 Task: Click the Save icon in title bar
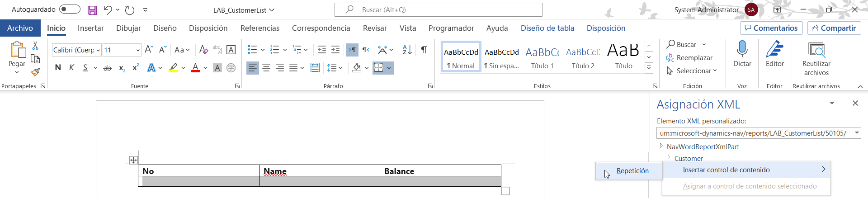click(x=92, y=10)
